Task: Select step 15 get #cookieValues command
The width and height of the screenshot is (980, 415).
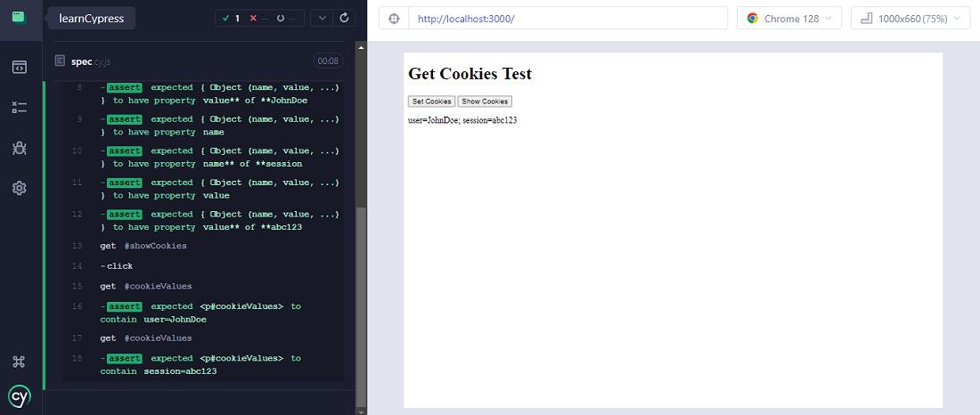Action: 203,286
